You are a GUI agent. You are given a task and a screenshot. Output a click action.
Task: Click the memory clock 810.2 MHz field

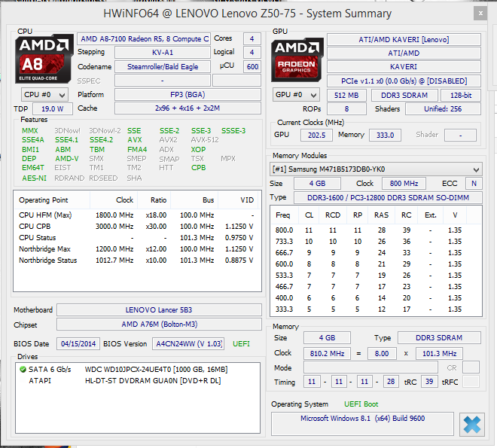pos(327,354)
